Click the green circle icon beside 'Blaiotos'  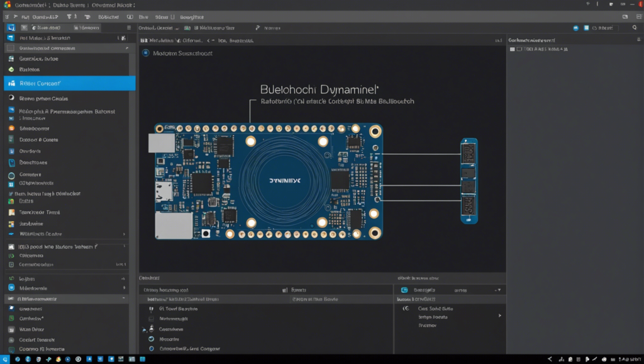[11, 69]
